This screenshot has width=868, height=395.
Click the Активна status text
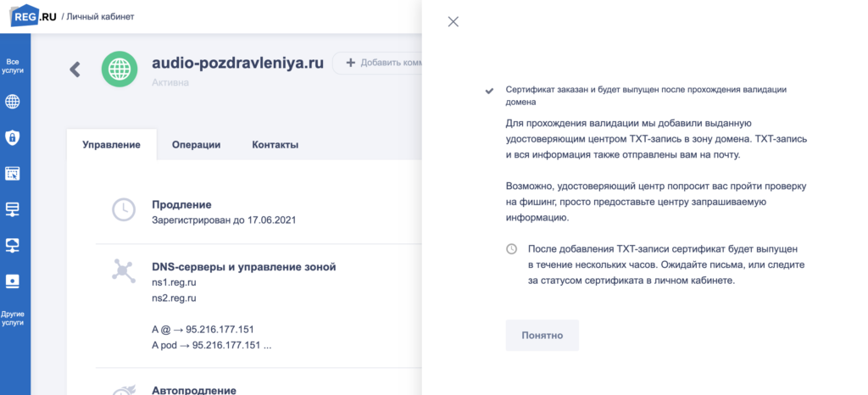[170, 82]
